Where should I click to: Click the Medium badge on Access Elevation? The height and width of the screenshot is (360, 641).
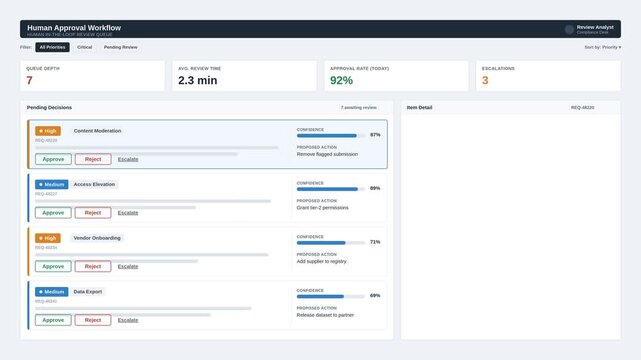click(52, 184)
